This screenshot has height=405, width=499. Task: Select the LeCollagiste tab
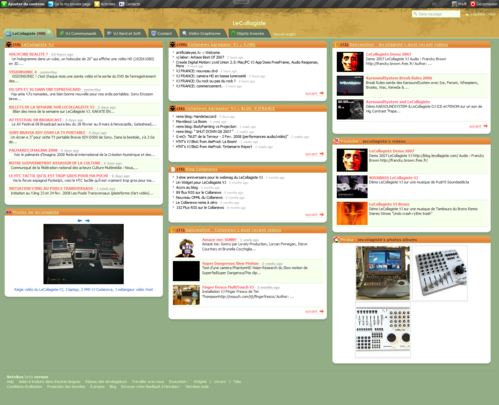coord(29,33)
